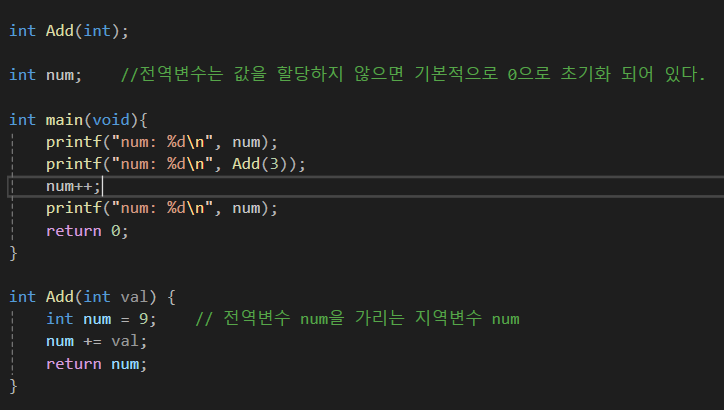Click the comment about local variable num

(x=357, y=318)
